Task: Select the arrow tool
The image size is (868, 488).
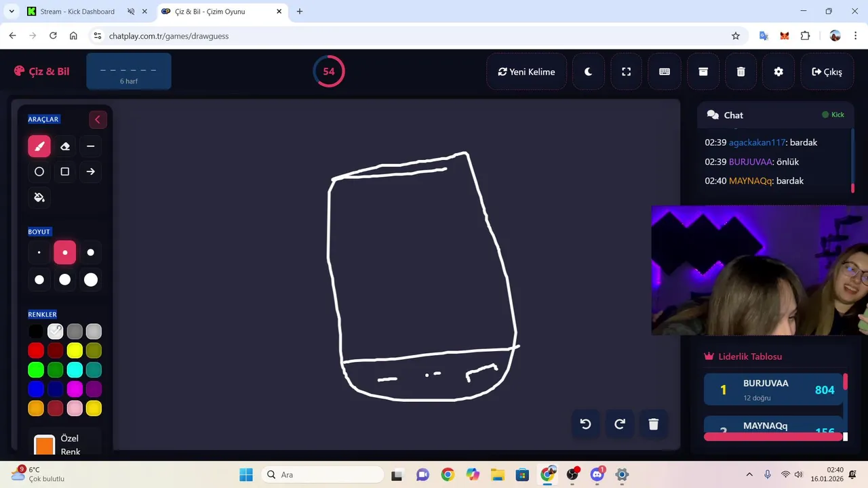Action: click(x=91, y=172)
